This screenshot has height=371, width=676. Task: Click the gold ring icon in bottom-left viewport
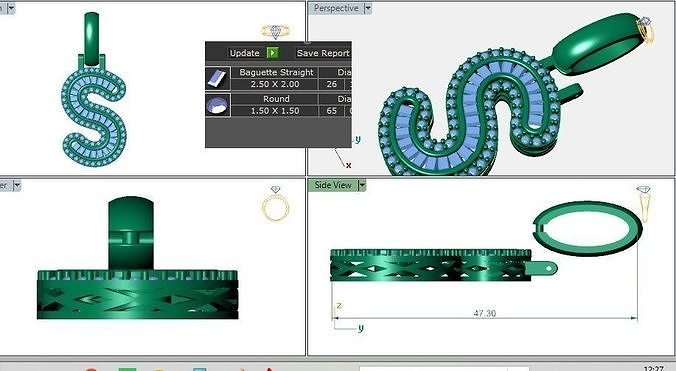[275, 204]
